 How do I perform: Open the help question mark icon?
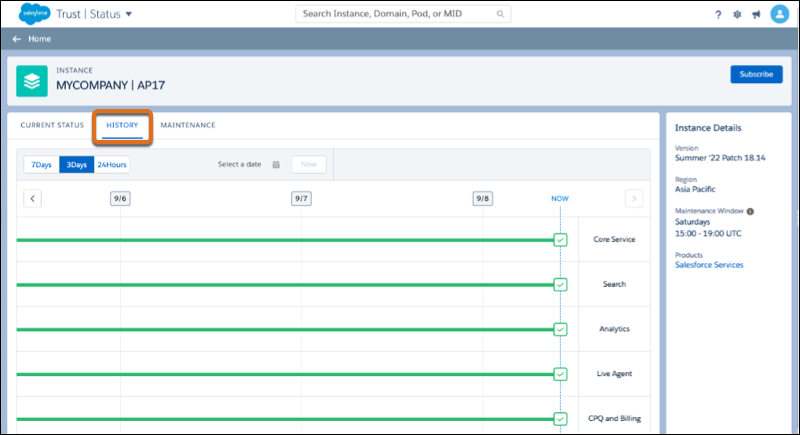coord(718,15)
